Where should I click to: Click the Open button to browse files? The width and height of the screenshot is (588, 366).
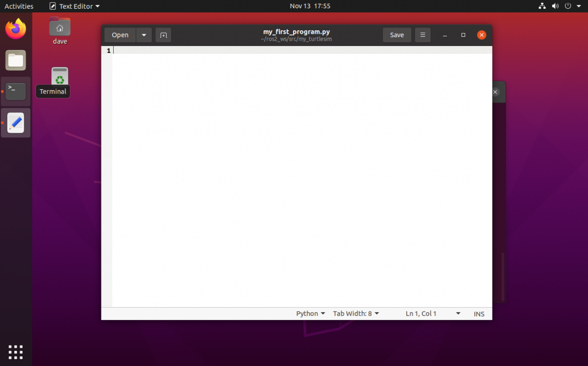[120, 35]
